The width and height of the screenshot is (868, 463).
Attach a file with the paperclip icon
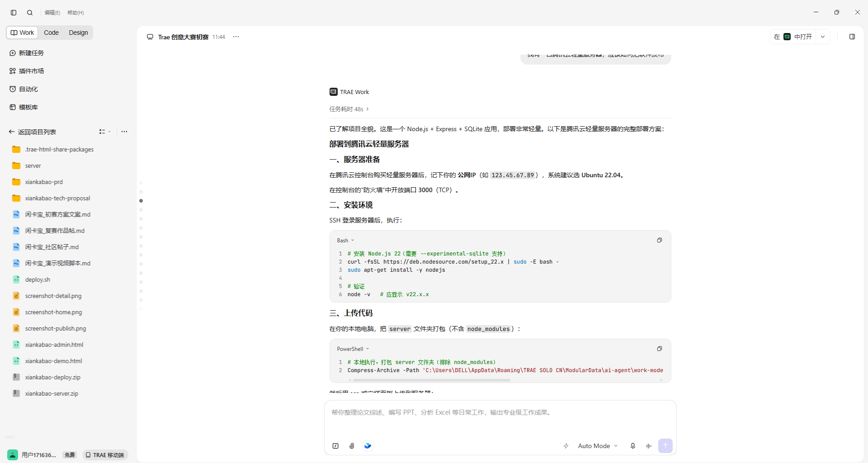click(x=352, y=446)
